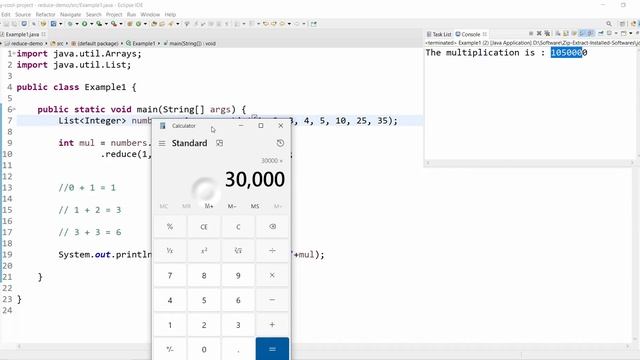Toggle show console when standard out changes
Image resolution: width=640 pixels, height=360 pixels.
click(x=582, y=33)
